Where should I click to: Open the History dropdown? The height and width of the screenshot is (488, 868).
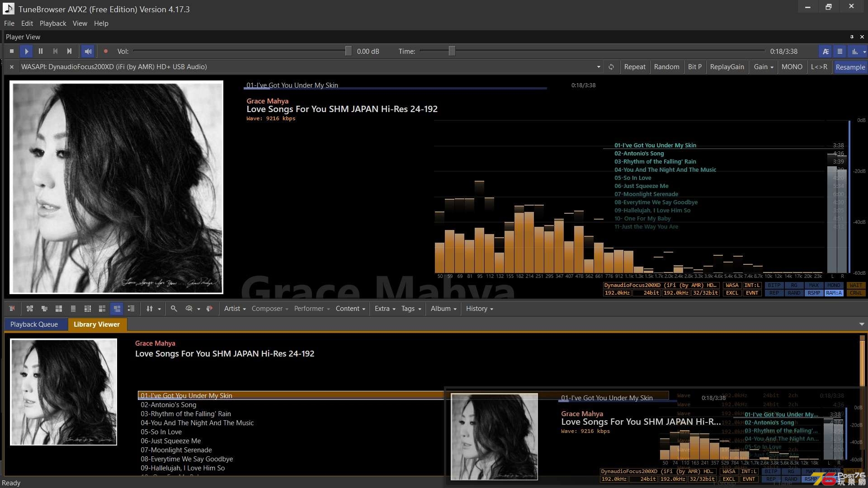(480, 309)
